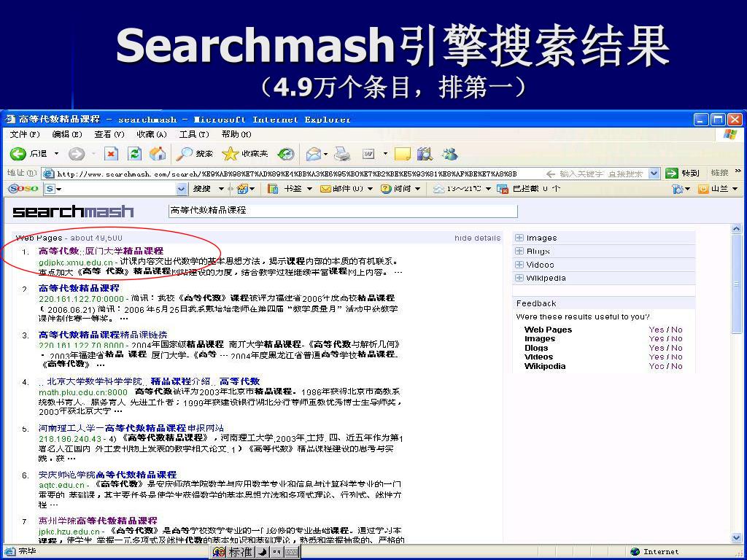This screenshot has width=747, height=560.
Task: Expand the Images results section
Action: (519, 238)
